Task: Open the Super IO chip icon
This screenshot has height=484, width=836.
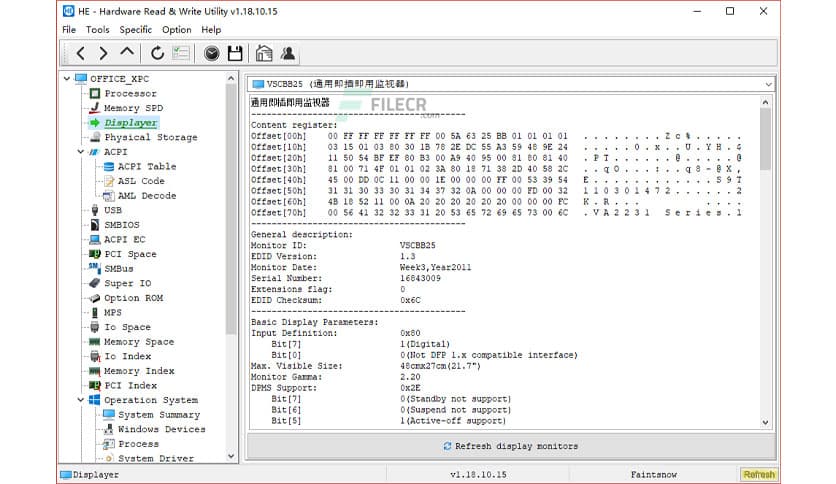Action: [95, 283]
